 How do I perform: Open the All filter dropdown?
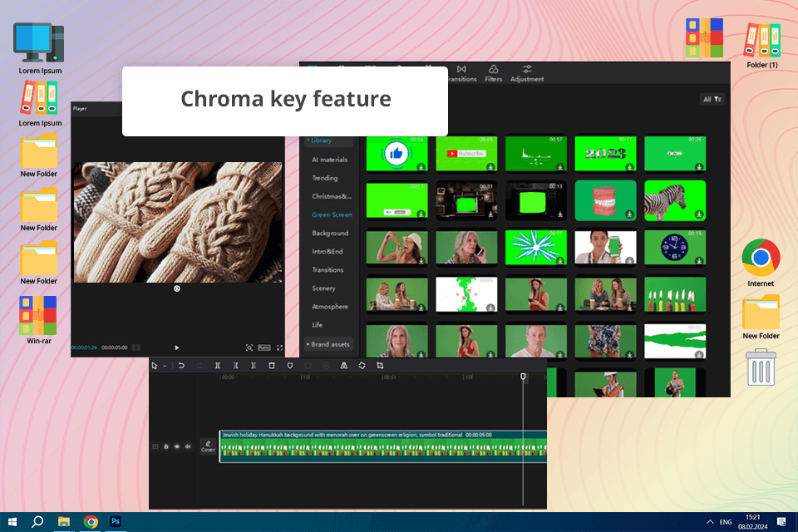pyautogui.click(x=712, y=99)
